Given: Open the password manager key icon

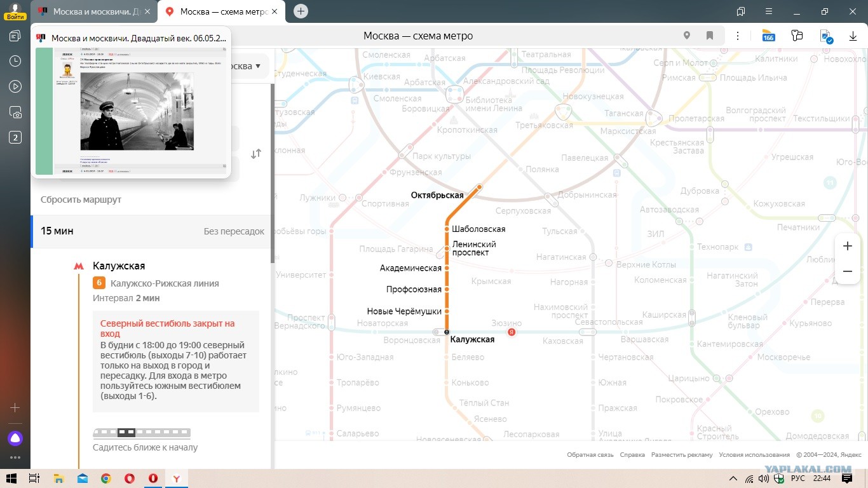Looking at the screenshot, I should point(797,36).
